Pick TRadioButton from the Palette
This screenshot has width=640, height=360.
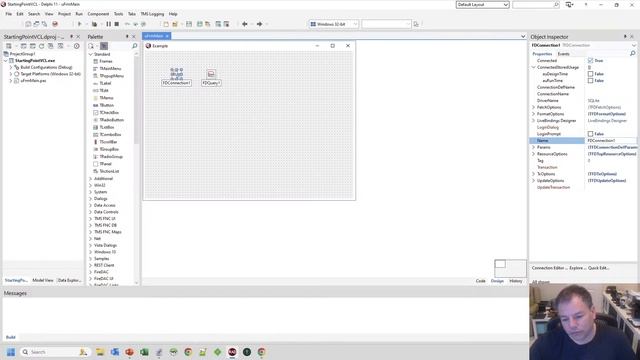click(x=108, y=120)
